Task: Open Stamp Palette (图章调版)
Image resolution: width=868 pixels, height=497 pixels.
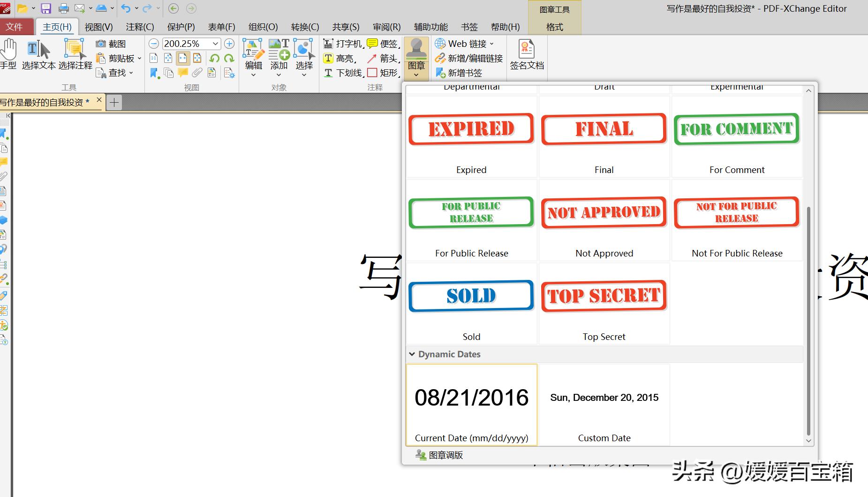Action: [x=439, y=455]
